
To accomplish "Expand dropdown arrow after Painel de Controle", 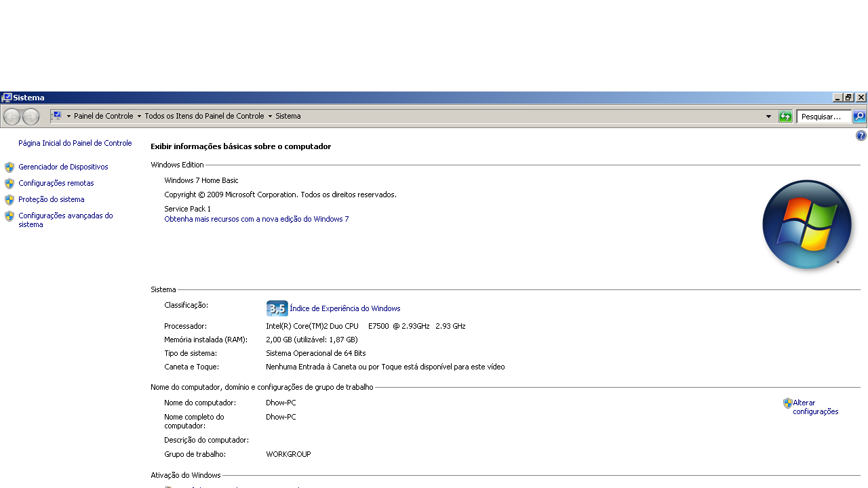I will click(139, 117).
